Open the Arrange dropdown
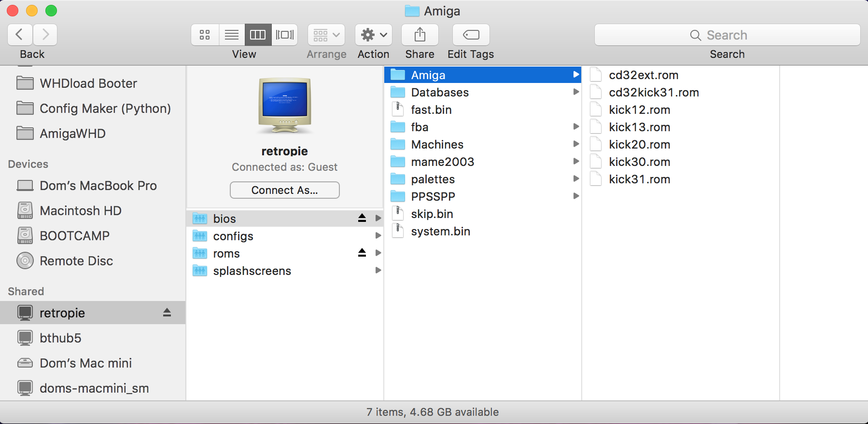Screen dimensions: 868x424 click(x=326, y=35)
